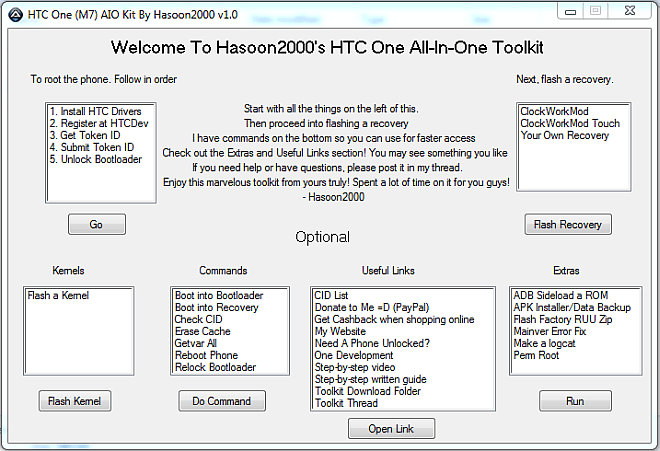Click the app icon in the title bar
660x451 pixels.
pos(16,15)
